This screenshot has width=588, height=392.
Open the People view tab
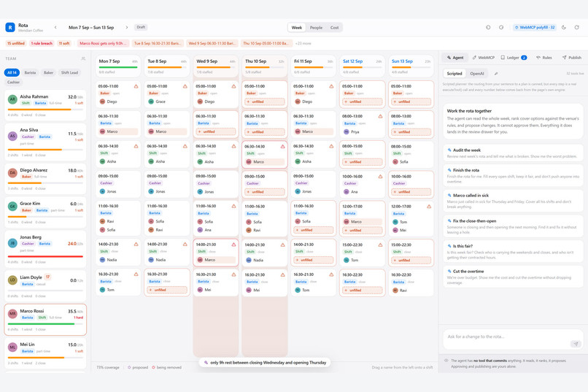point(316,28)
